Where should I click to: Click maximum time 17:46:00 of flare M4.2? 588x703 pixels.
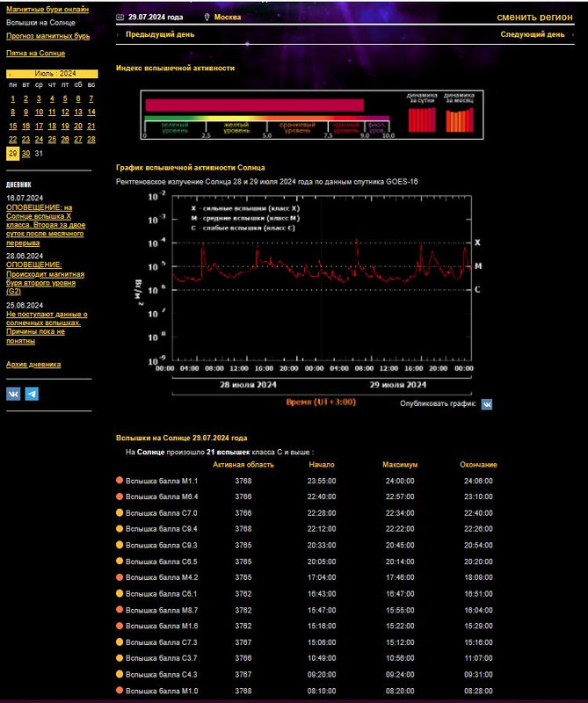pos(400,577)
